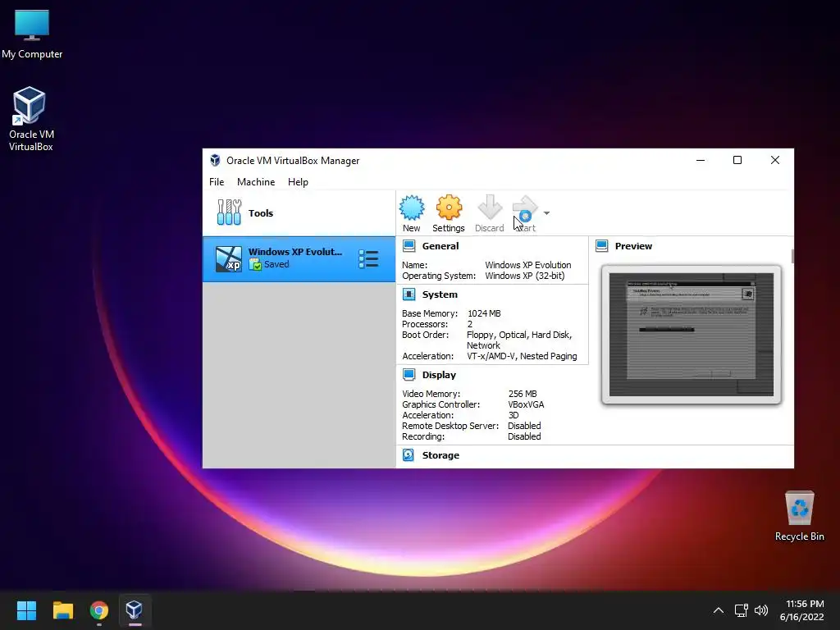This screenshot has height=630, width=840.
Task: Select the Windows XP Evolution VM entry
Action: [x=299, y=259]
